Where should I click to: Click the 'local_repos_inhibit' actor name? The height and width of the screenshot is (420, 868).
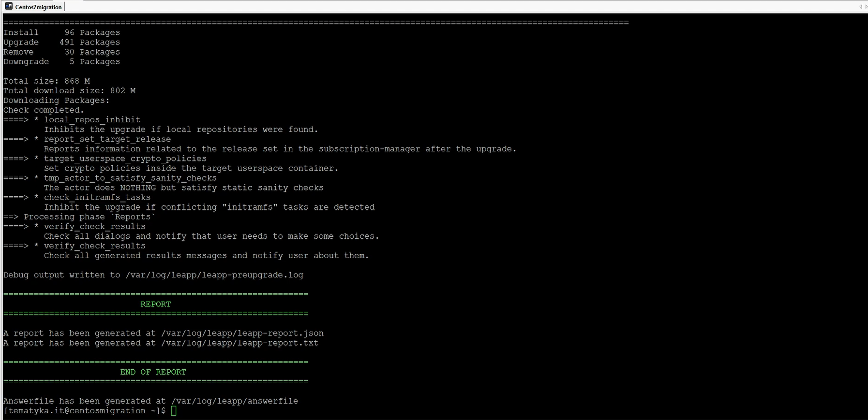(x=92, y=120)
